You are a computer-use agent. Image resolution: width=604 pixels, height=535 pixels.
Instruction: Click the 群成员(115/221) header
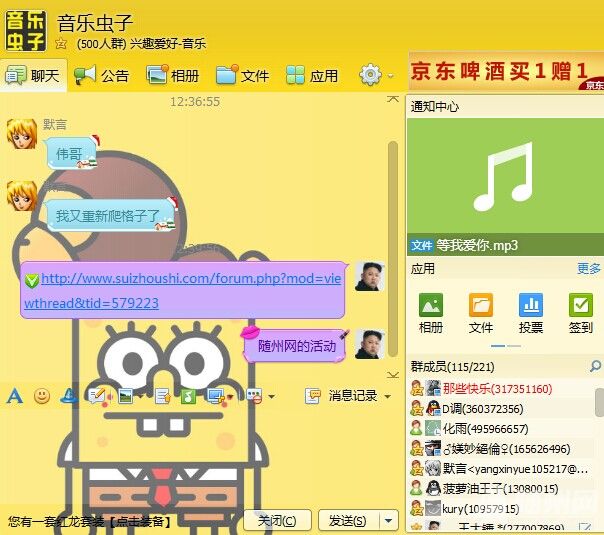pos(453,367)
